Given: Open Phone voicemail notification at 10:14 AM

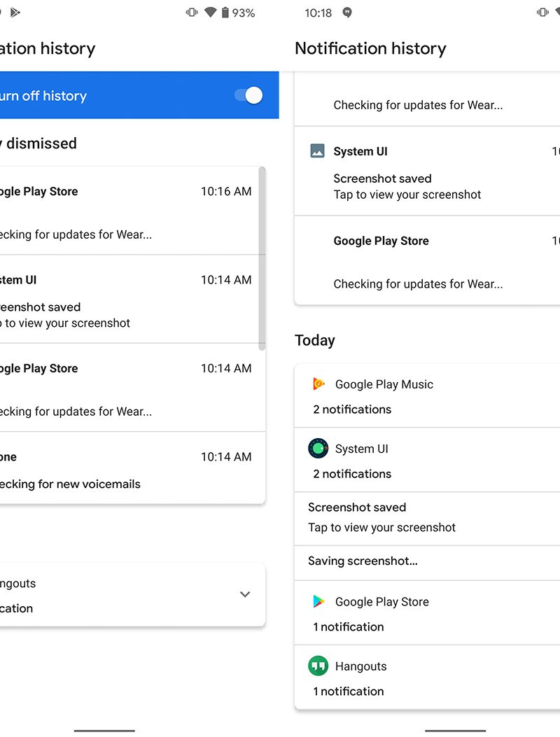Looking at the screenshot, I should click(x=132, y=468).
